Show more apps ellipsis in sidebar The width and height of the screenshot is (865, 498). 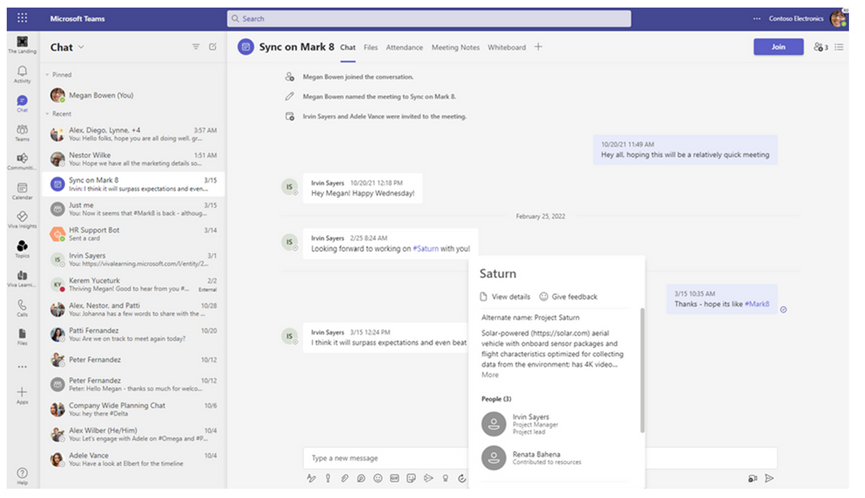pyautogui.click(x=22, y=367)
